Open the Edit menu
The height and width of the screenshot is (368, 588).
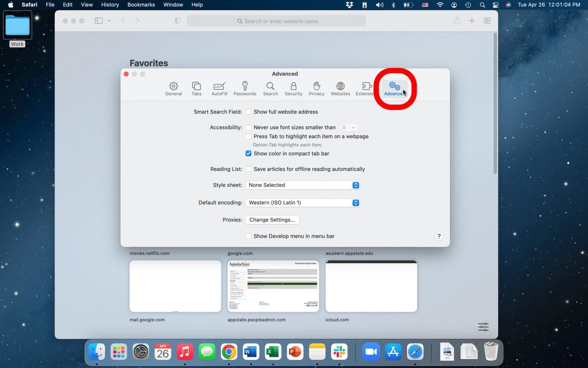coord(68,5)
